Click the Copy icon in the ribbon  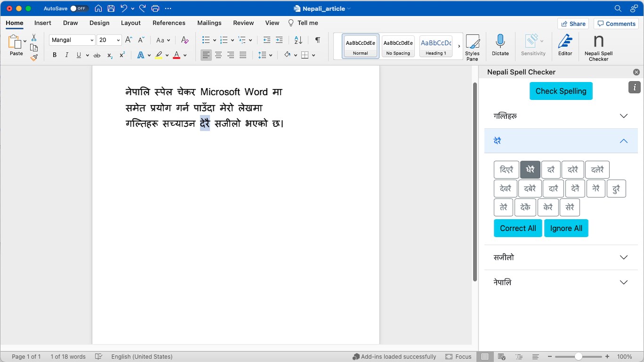(x=34, y=48)
